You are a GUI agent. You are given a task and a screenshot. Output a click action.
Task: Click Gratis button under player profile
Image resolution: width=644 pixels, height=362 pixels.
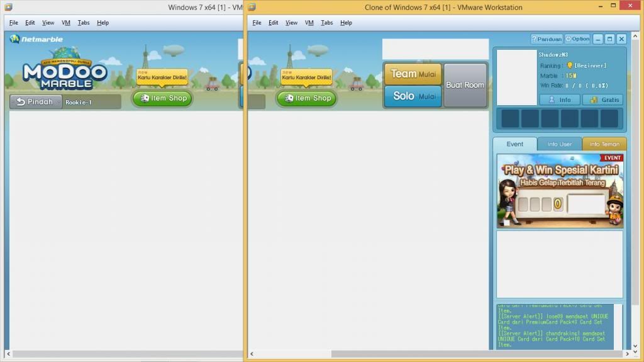point(603,99)
